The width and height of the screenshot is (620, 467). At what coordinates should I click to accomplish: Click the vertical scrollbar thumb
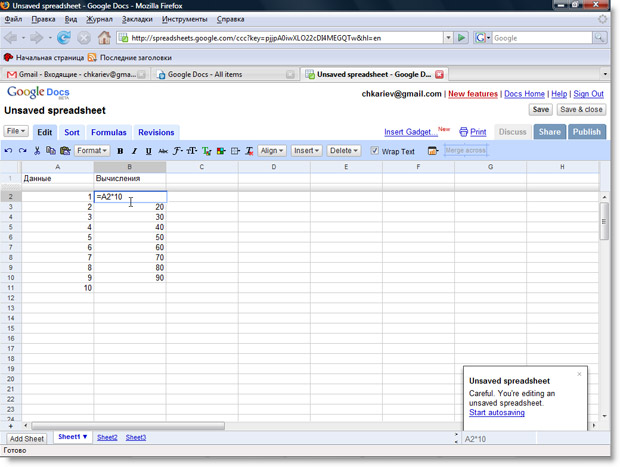pos(604,221)
